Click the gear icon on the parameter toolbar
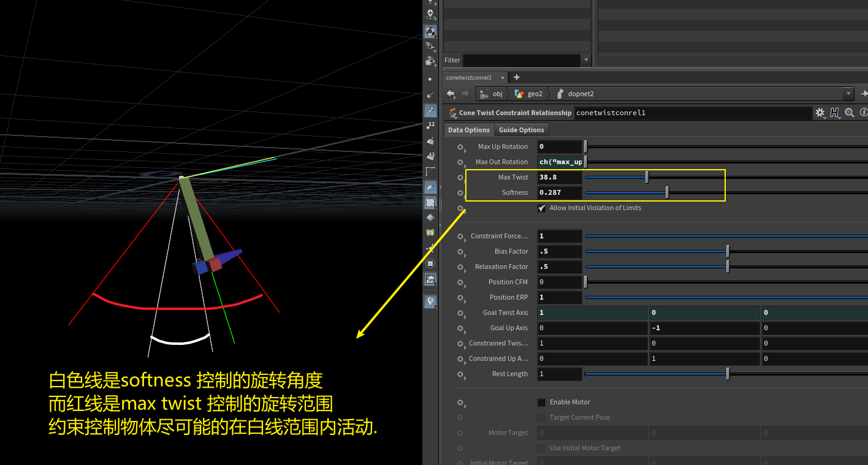This screenshot has height=465, width=868. (x=820, y=112)
